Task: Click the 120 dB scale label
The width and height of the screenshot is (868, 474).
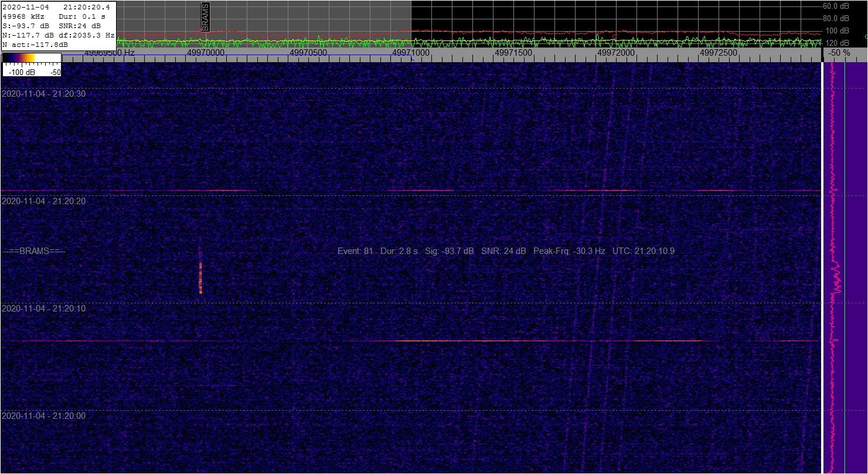Action: 837,43
